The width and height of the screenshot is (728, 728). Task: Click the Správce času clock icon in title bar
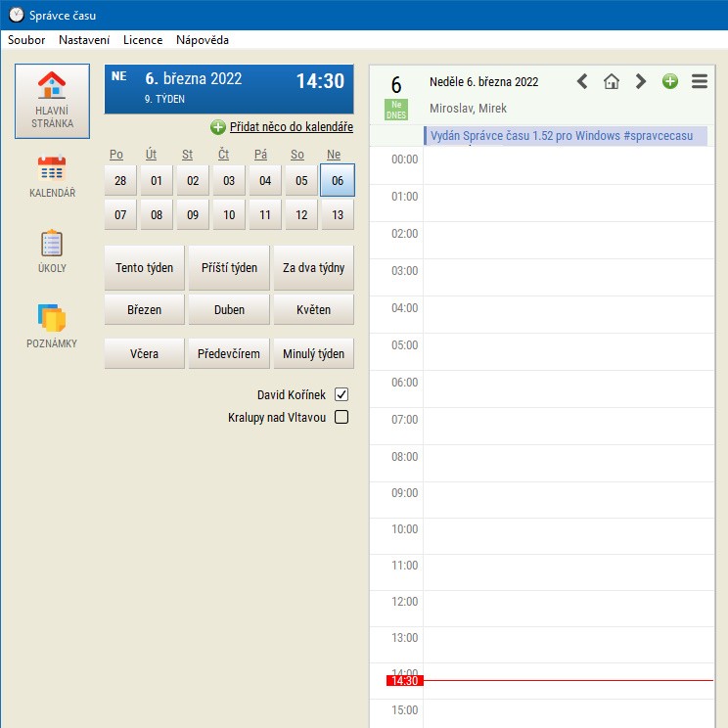click(17, 15)
